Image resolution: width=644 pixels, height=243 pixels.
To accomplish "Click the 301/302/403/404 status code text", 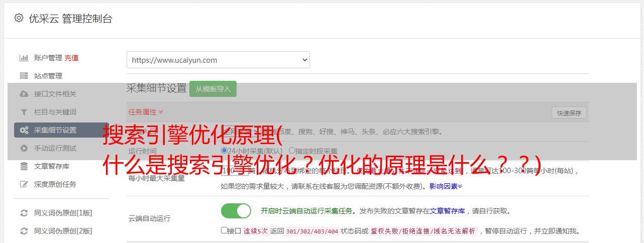I will click(x=312, y=231).
